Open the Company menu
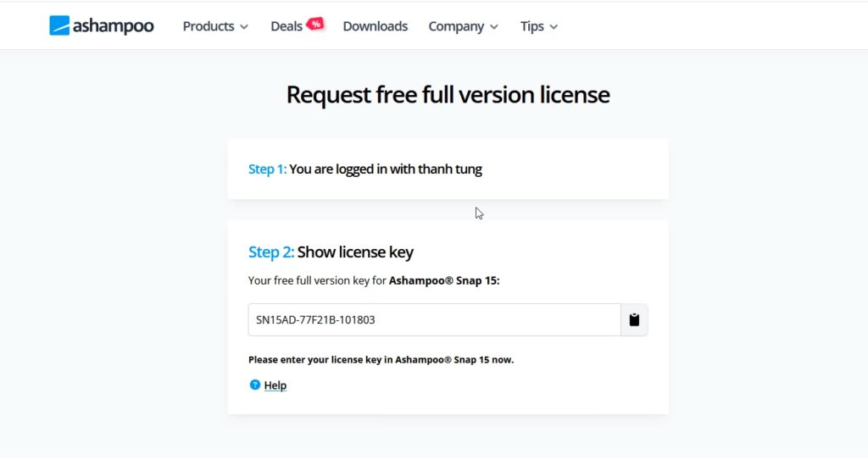 (x=456, y=26)
